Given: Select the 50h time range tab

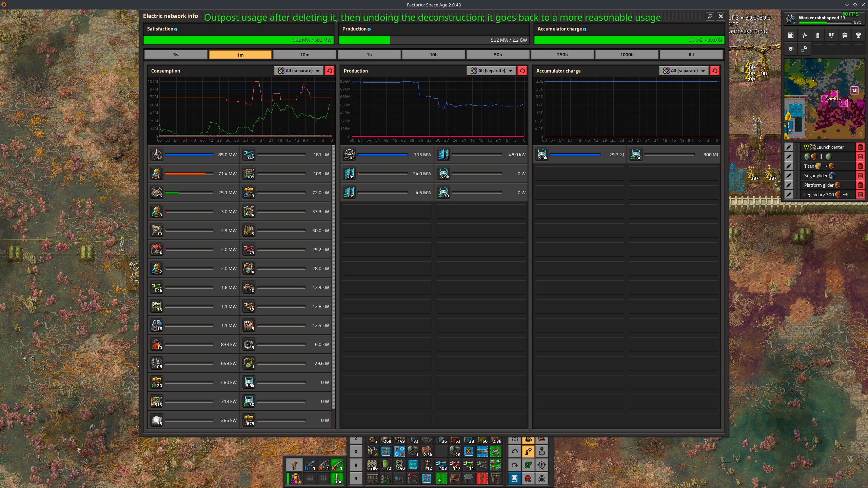Looking at the screenshot, I should pyautogui.click(x=498, y=55).
